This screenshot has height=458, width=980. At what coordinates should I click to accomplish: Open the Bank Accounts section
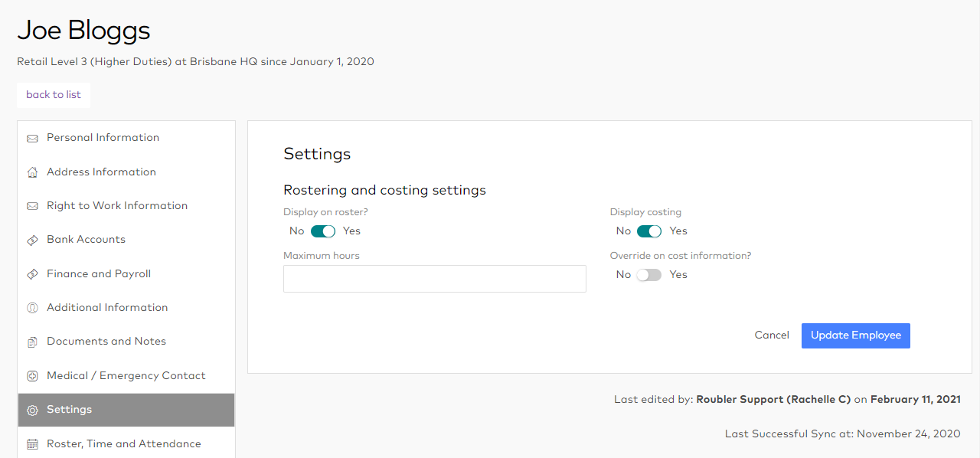coord(86,240)
